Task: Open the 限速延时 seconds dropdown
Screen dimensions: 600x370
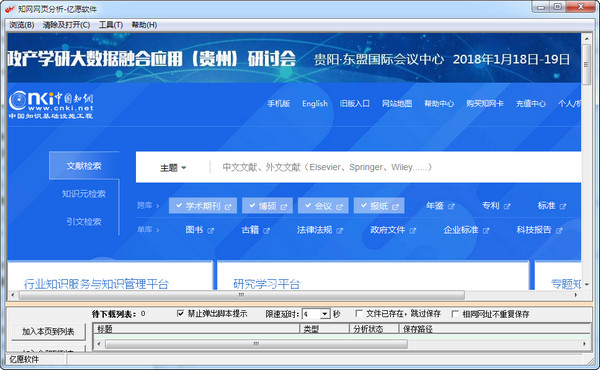Action: pos(325,314)
